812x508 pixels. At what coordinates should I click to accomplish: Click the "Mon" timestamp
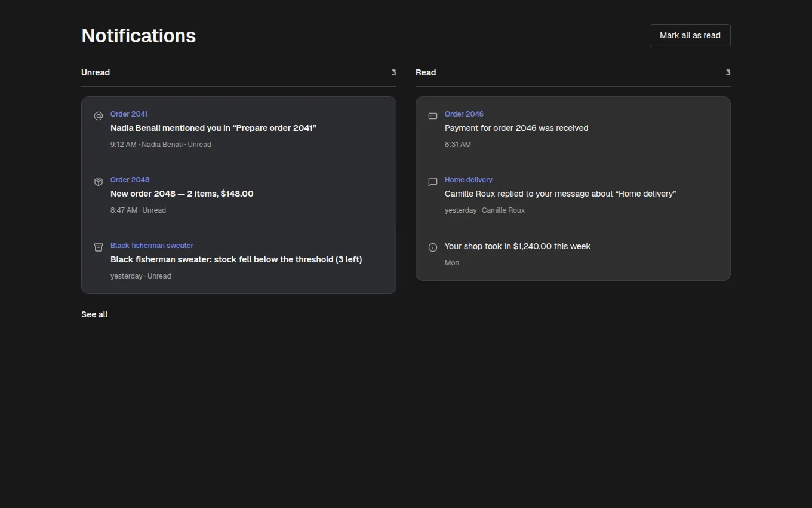(x=452, y=263)
